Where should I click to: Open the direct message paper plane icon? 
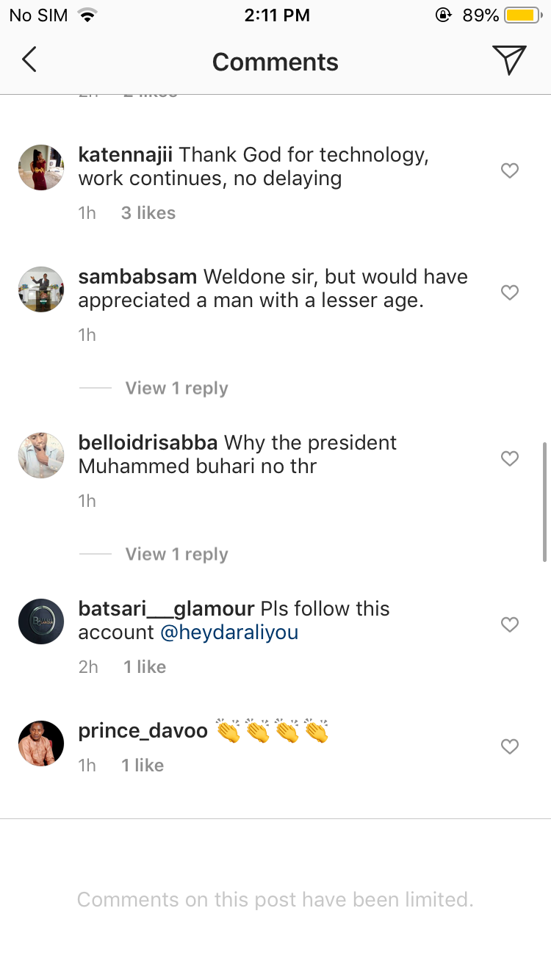pyautogui.click(x=509, y=60)
